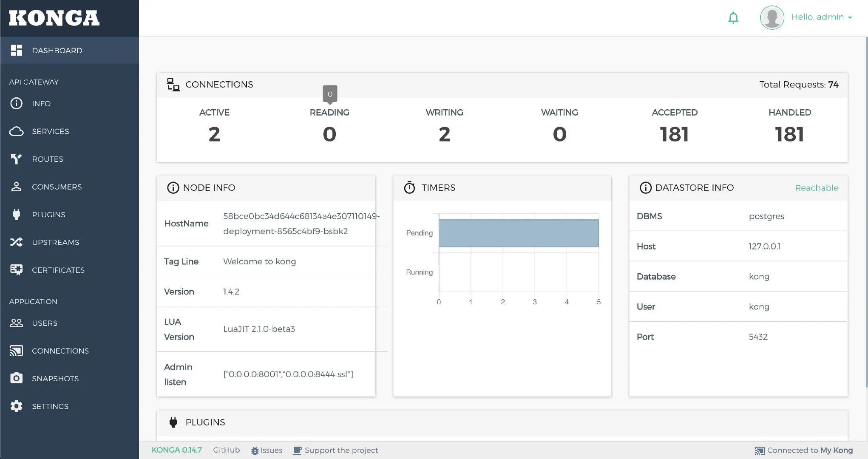Screen dimensions: 868x459
Task: Select the Certificates badge icon
Action: [x=16, y=270]
